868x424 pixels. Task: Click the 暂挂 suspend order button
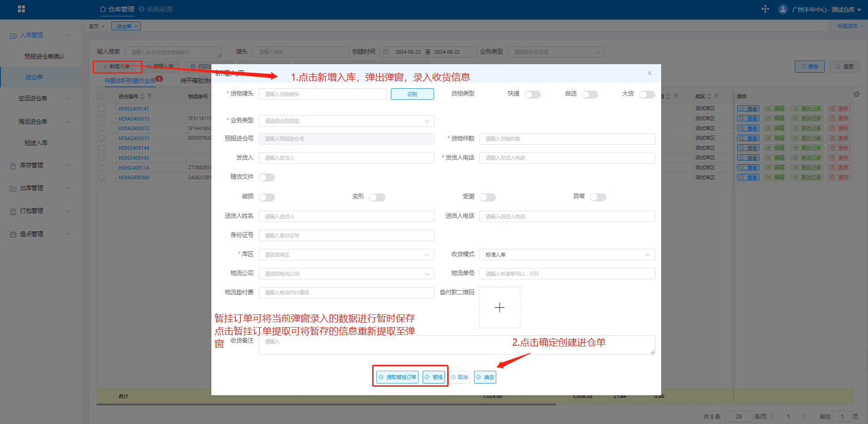coord(434,377)
